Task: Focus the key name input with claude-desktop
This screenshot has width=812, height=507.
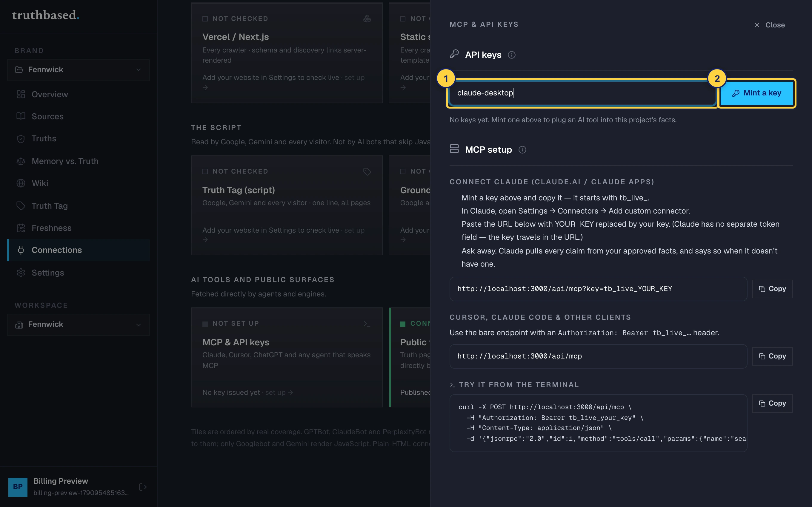Action: (582, 93)
